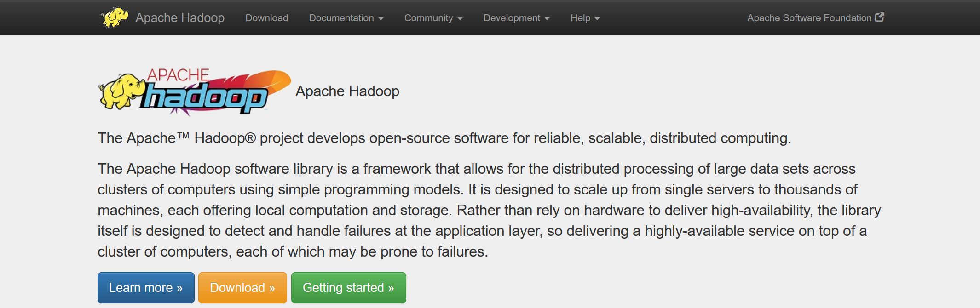
Task: Expand the Documentation dropdown menu
Action: [346, 18]
